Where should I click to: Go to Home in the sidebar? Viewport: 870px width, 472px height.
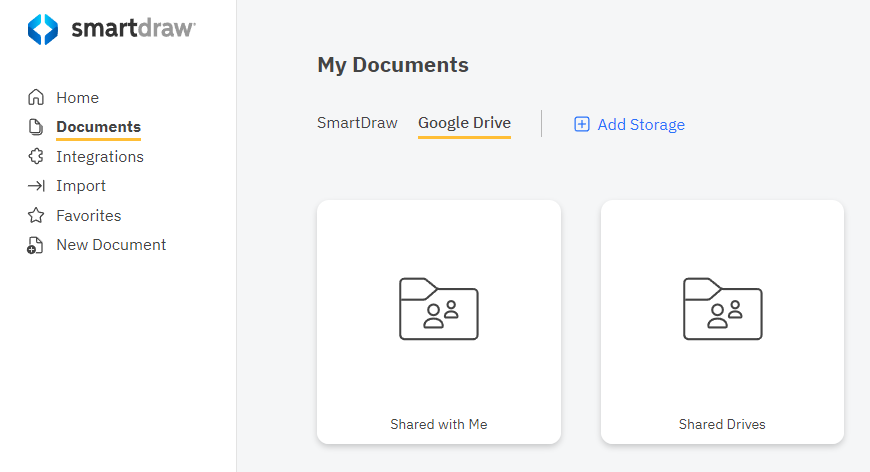[x=77, y=98]
